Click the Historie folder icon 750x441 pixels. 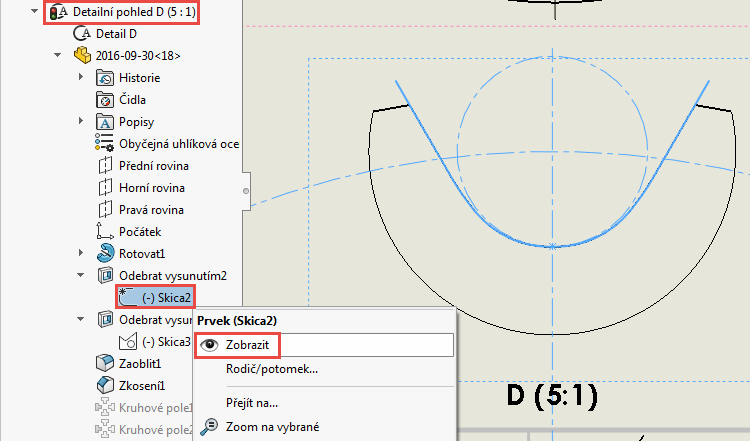[x=105, y=77]
